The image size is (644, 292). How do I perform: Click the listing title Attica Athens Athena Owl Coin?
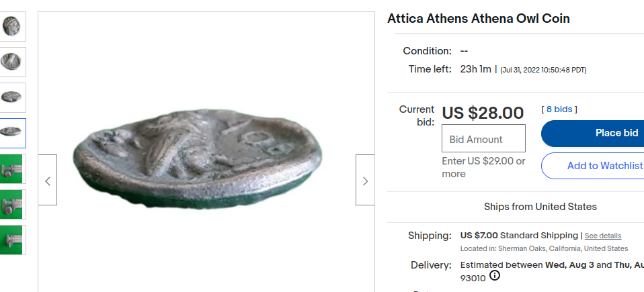(479, 19)
